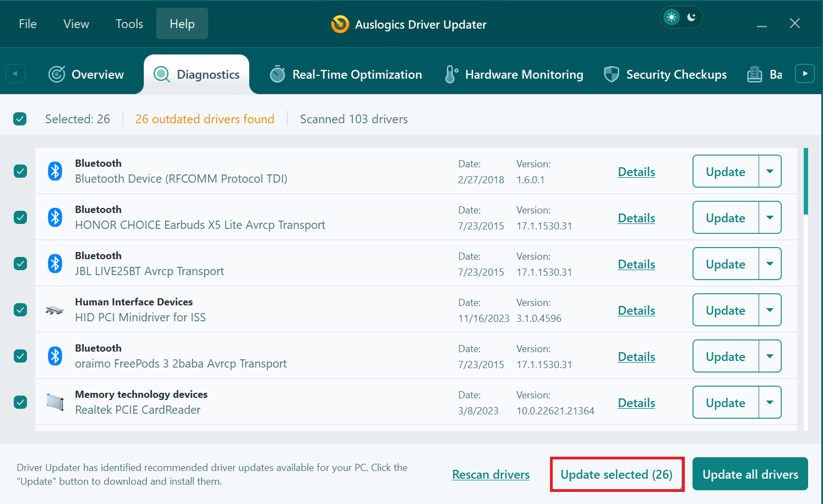Image resolution: width=823 pixels, height=504 pixels.
Task: Click Bluetooth icon for JBL LIVE25BT
Action: coord(55,264)
